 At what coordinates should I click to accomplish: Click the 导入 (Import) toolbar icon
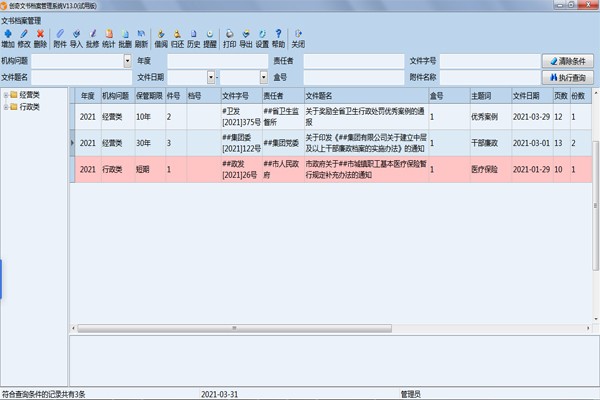(76, 39)
